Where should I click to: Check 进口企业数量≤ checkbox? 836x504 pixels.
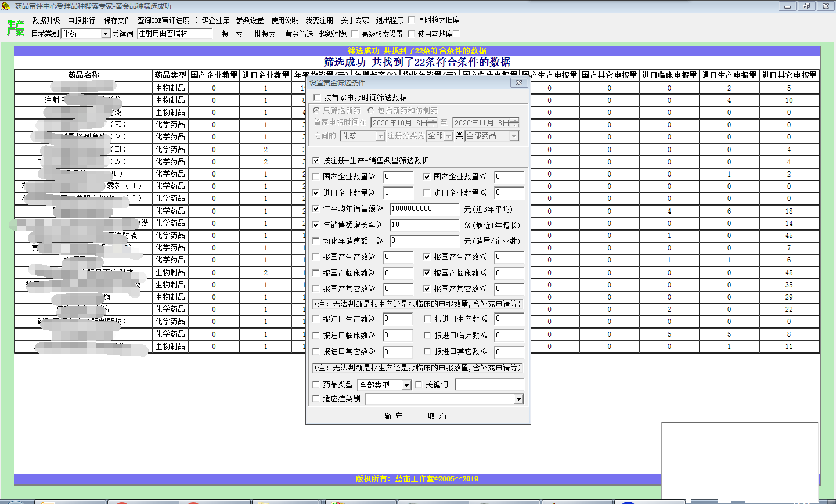427,193
